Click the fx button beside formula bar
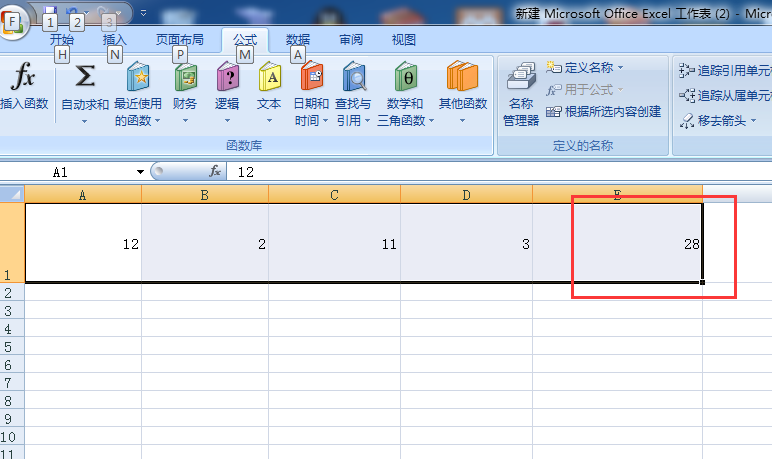The width and height of the screenshot is (772, 459). [215, 171]
